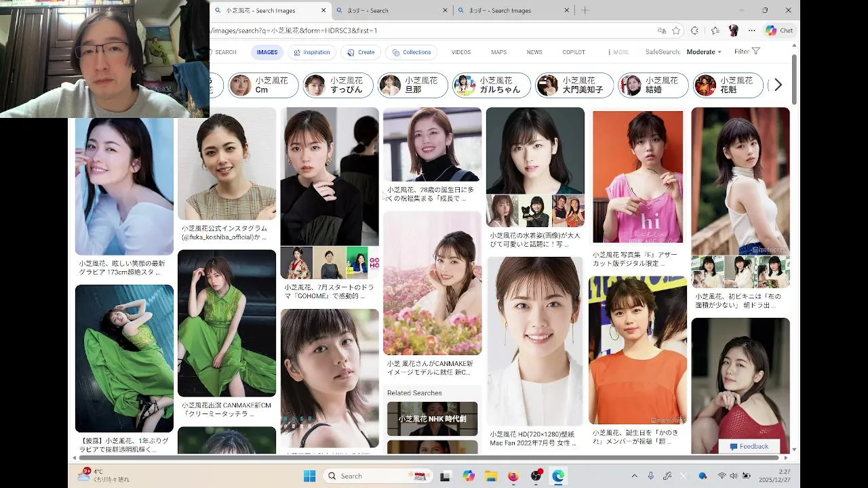Open Copilot Chat in the browser toolbar
Screen dimensions: 868x488
click(x=778, y=30)
